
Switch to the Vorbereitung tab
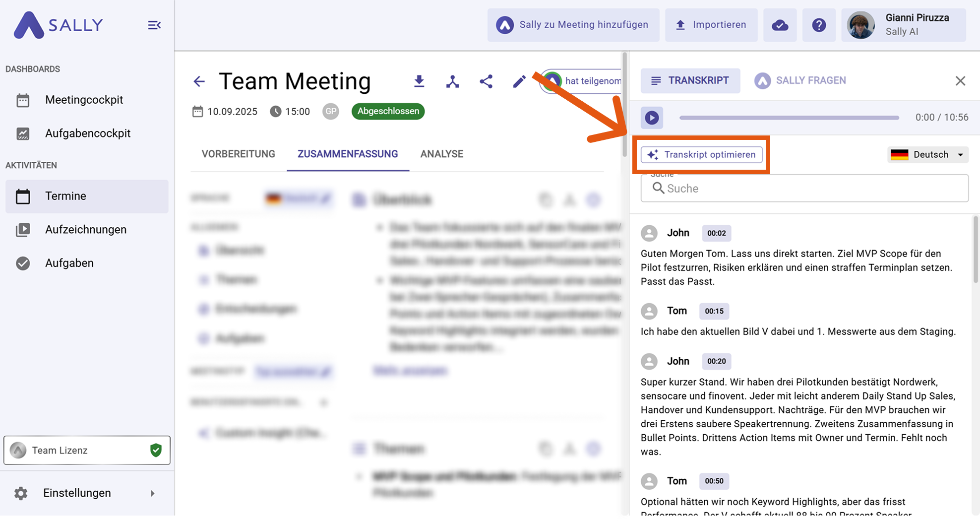(238, 154)
